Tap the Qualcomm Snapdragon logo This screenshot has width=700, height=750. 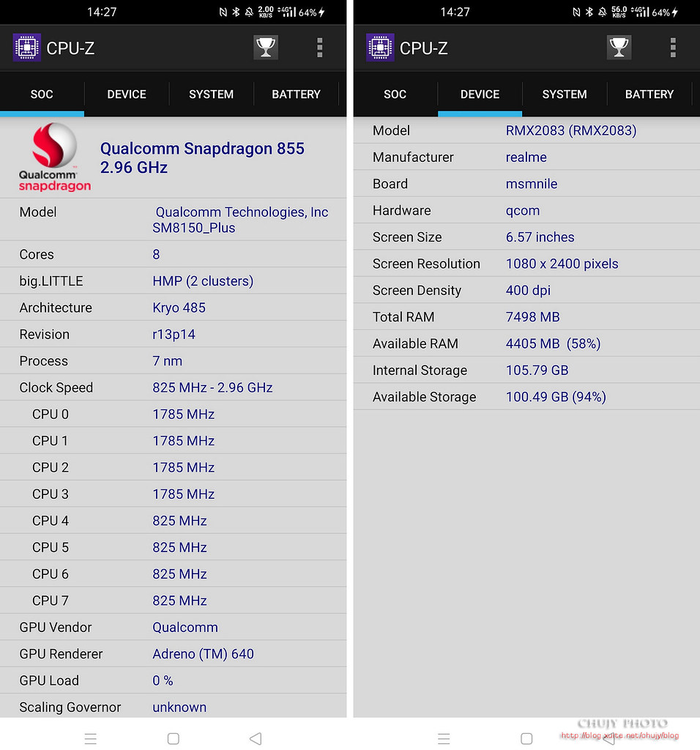[x=54, y=157]
